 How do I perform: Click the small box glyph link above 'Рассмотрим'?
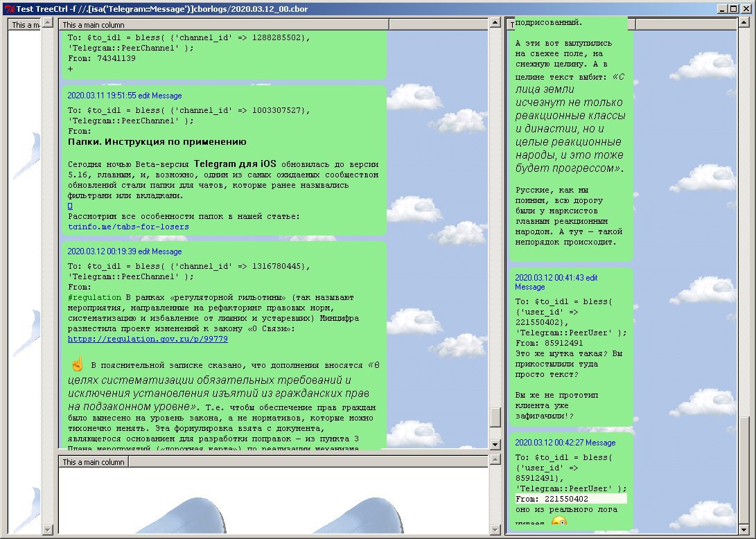pos(70,206)
